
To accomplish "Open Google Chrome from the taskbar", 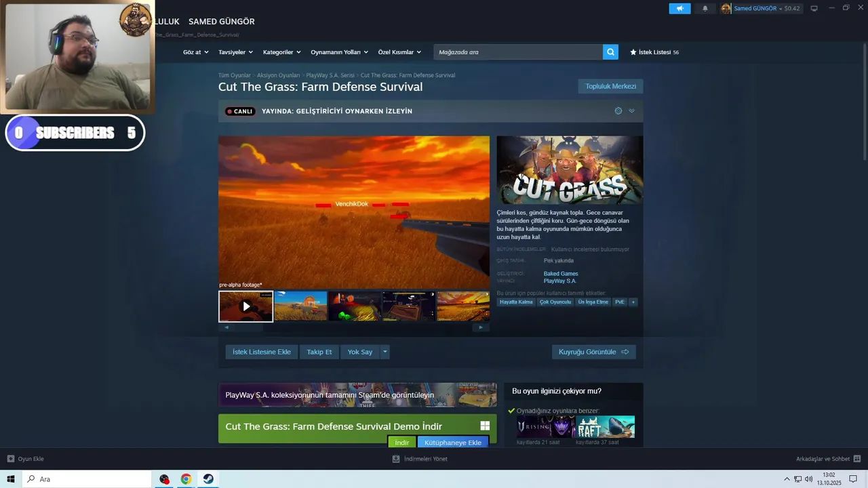I will (186, 479).
